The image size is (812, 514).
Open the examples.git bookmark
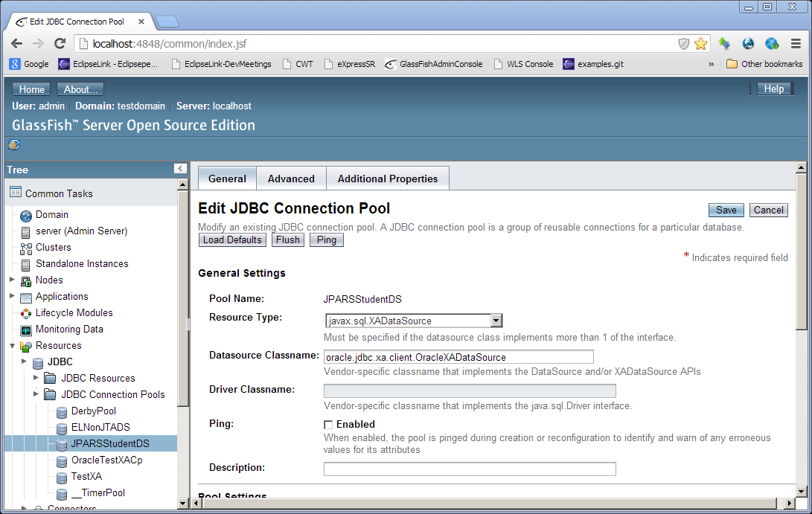pyautogui.click(x=593, y=64)
